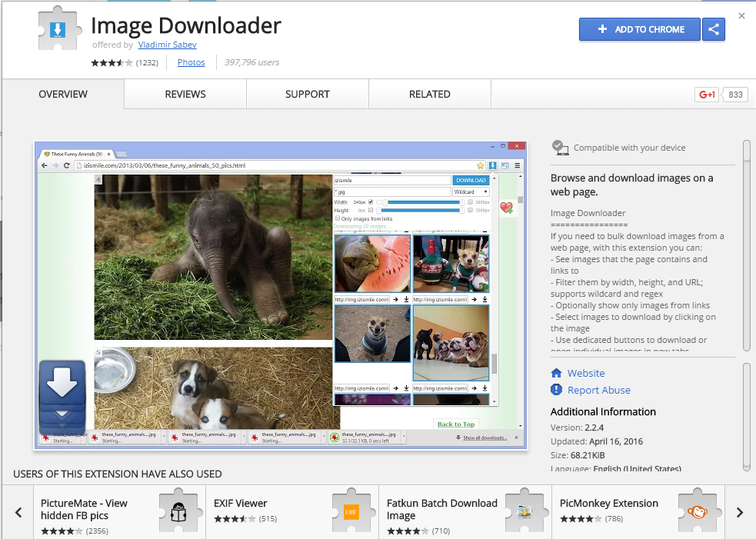Click the heart icon in the screenshot

tap(506, 208)
